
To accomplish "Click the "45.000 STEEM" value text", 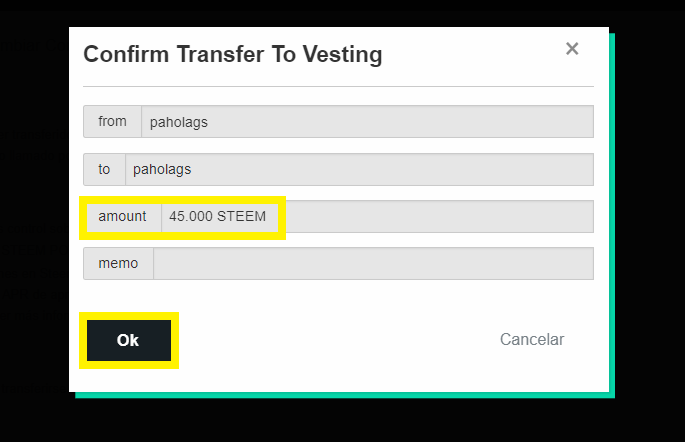I will [217, 217].
